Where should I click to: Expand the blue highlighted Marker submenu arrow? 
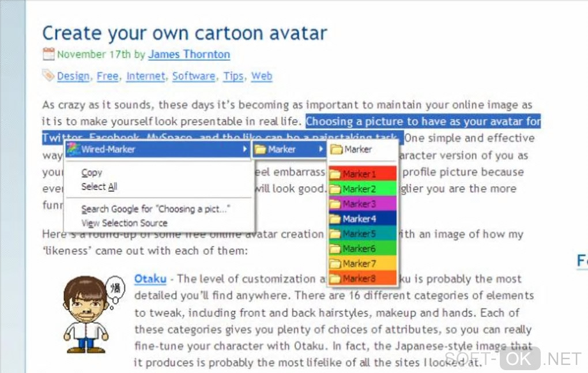[321, 150]
